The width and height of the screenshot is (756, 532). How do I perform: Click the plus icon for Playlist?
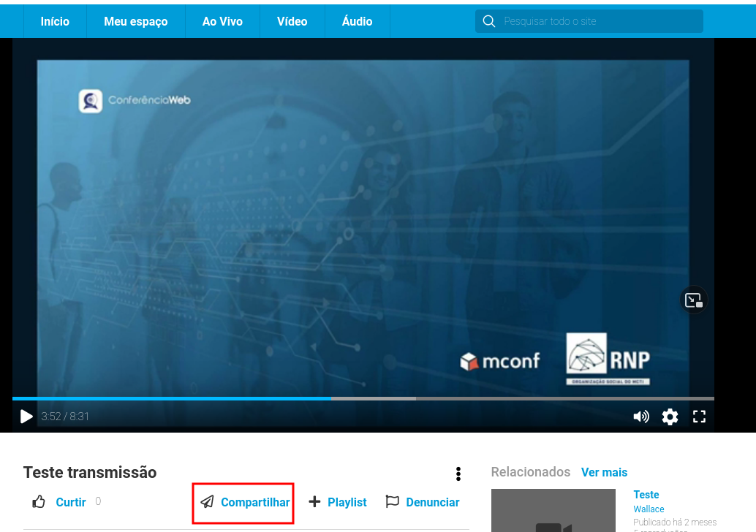pos(314,501)
